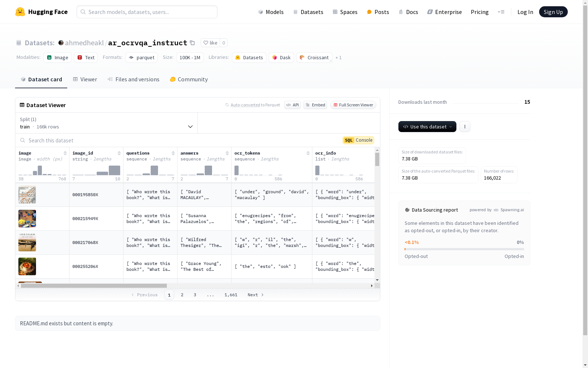Screen dimensions: 588x368
Task: Open the ahmedheakl profile link
Action: (84, 43)
